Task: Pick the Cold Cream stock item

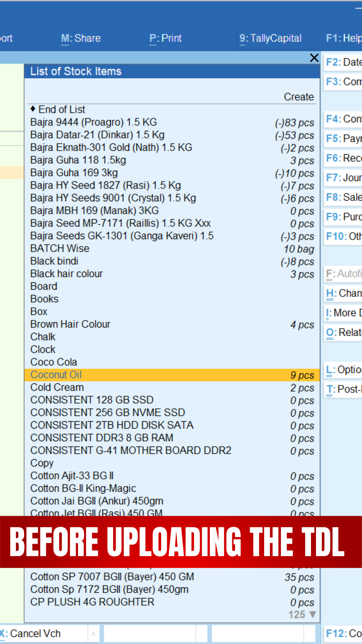Action: pos(57,387)
